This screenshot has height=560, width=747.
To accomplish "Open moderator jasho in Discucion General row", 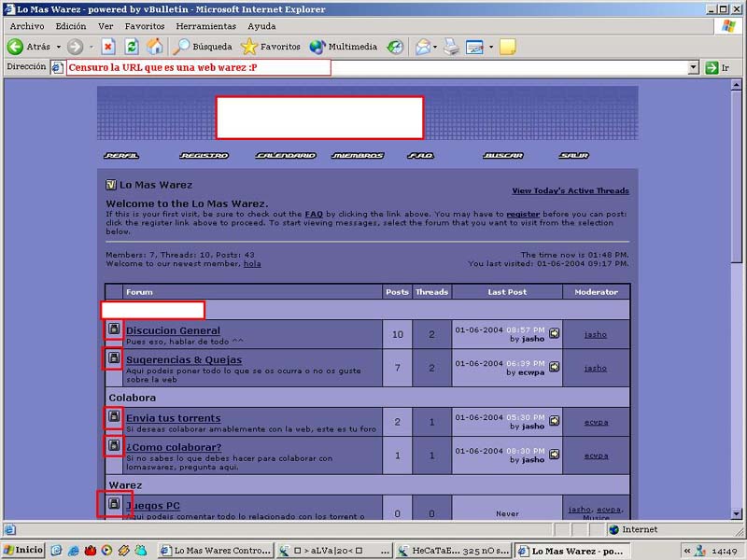I will click(x=596, y=335).
